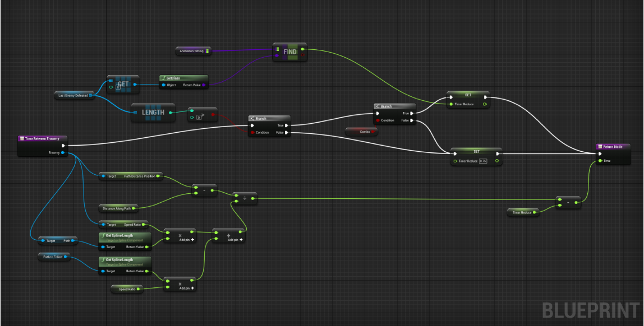Click the Return Value pin of GetClass
Viewport: 644px width, 326px height.
pos(204,85)
